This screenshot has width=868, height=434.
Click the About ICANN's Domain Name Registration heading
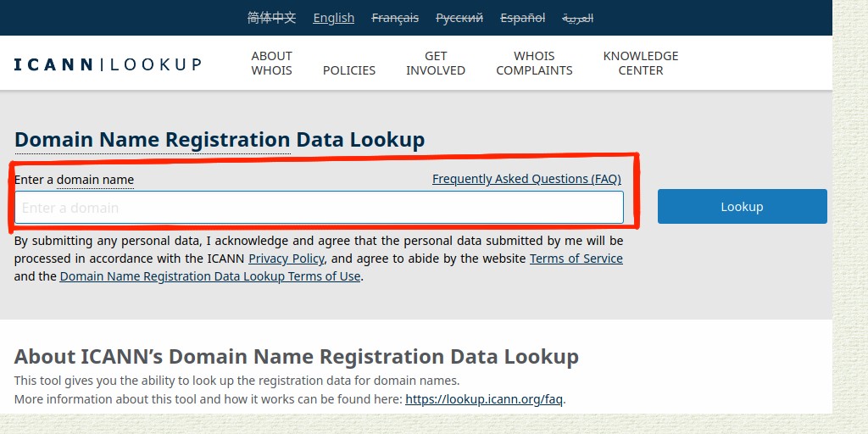pyautogui.click(x=296, y=357)
